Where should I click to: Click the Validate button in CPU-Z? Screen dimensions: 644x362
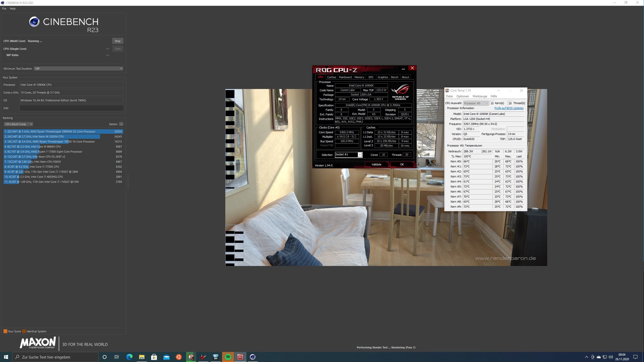(376, 164)
